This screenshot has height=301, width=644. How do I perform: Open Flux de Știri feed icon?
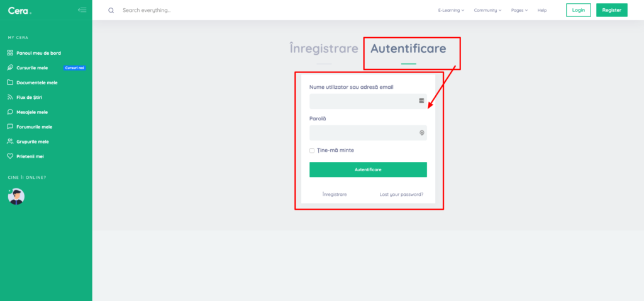tap(10, 98)
